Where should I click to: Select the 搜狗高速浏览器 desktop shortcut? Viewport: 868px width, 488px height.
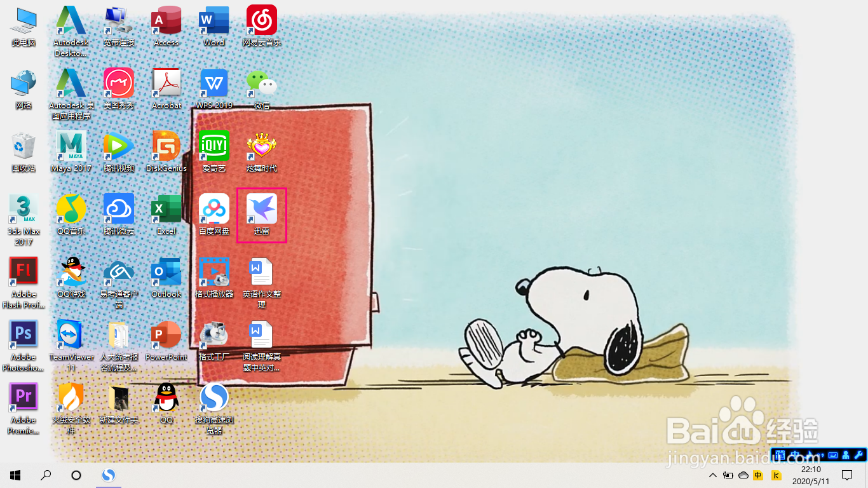(x=214, y=409)
